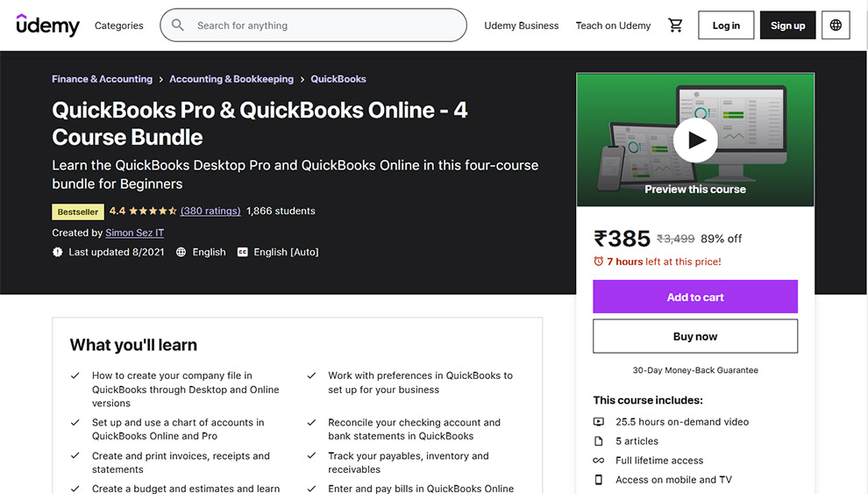Click the Sign up button
This screenshot has width=868, height=494.
click(787, 25)
